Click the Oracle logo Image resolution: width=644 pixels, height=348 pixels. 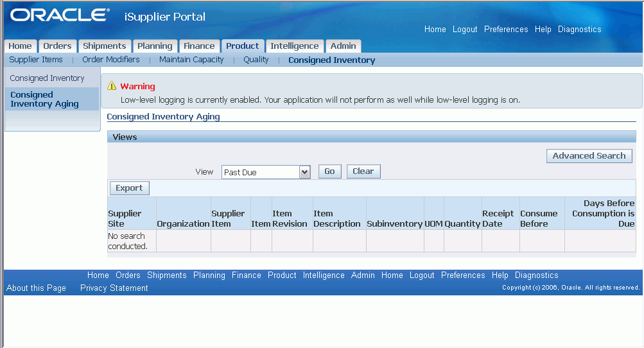point(60,15)
